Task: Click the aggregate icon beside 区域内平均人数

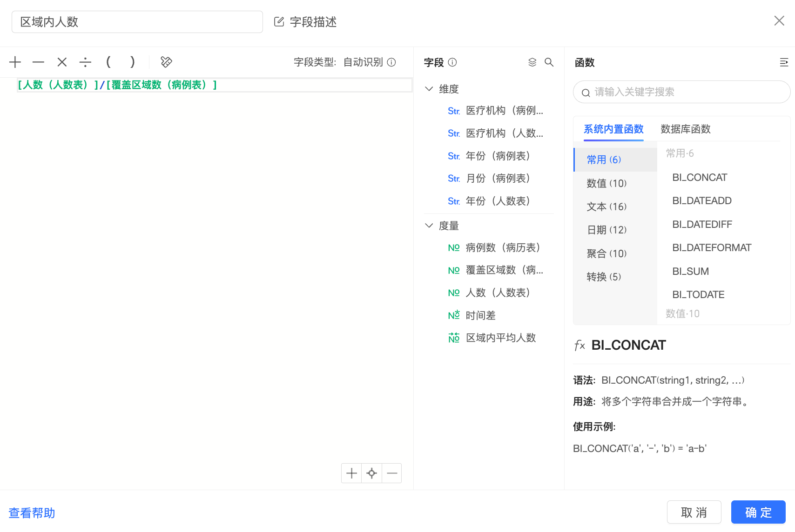Action: 454,338
